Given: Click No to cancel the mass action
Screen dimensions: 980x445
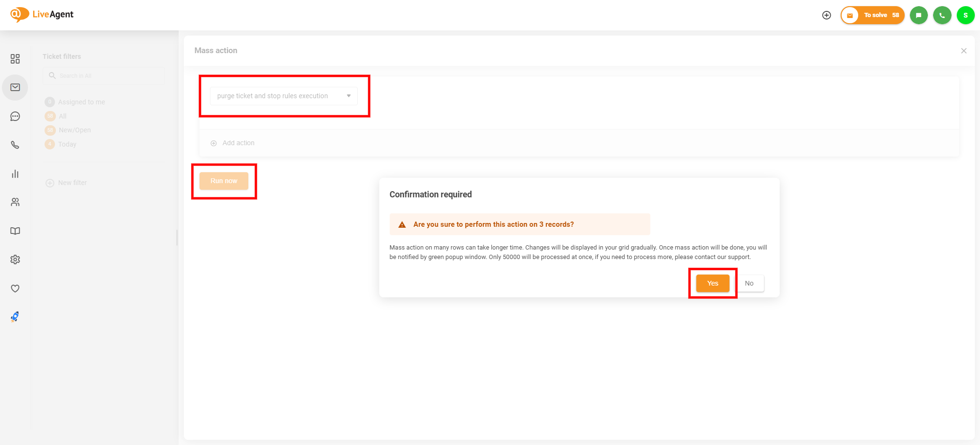Looking at the screenshot, I should coord(749,283).
